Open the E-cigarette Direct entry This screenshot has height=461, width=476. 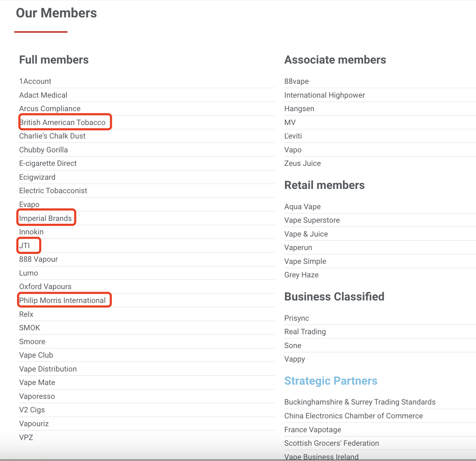[x=48, y=163]
